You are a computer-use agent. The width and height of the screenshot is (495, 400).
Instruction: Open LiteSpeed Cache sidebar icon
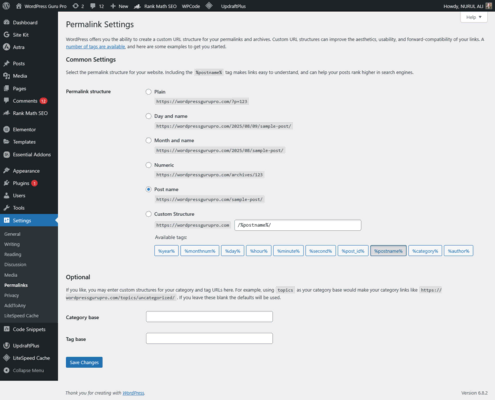[x=6, y=358]
